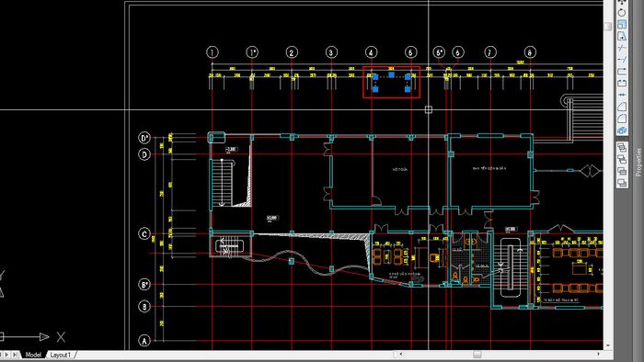This screenshot has height=362, width=644.
Task: Select grid bubble 8 on top axis
Action: [x=530, y=52]
